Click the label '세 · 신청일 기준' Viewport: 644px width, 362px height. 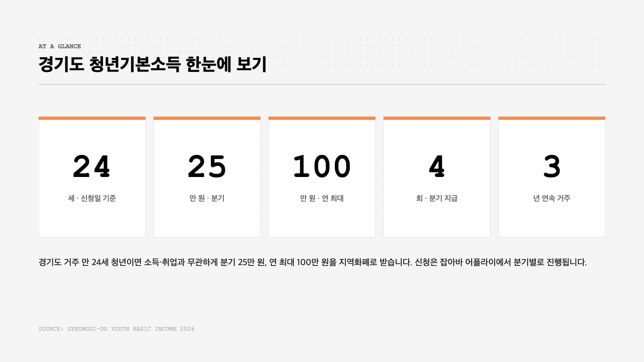[92, 198]
